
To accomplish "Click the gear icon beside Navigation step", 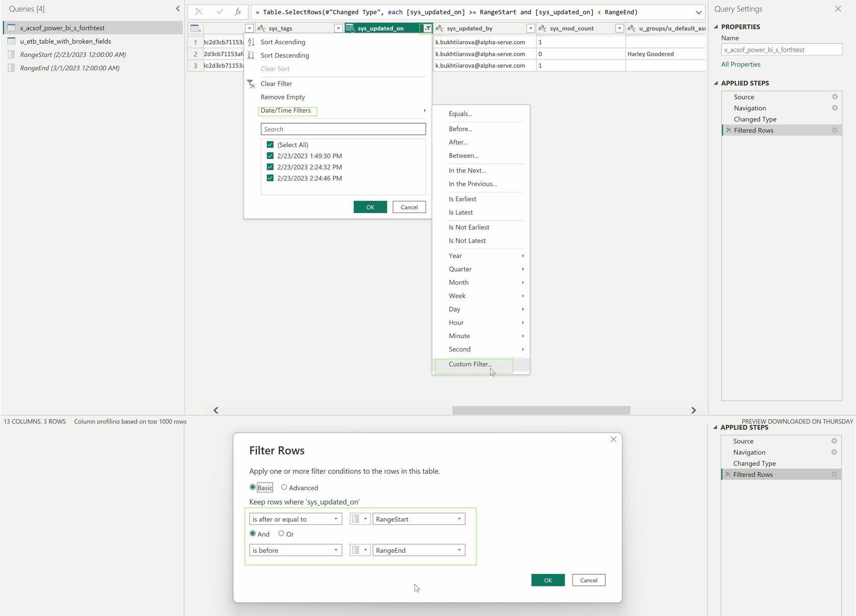I will tap(835, 108).
